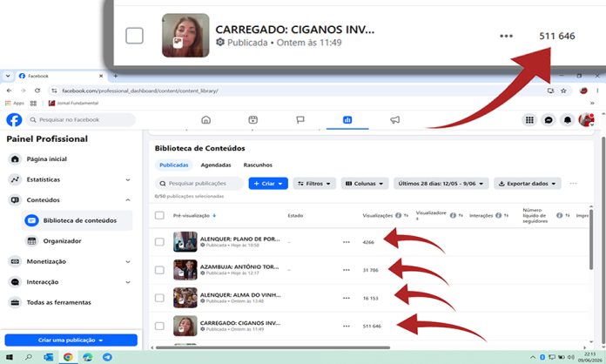
Task: Open the Jornal Fundamental bookmark
Action: pyautogui.click(x=73, y=103)
